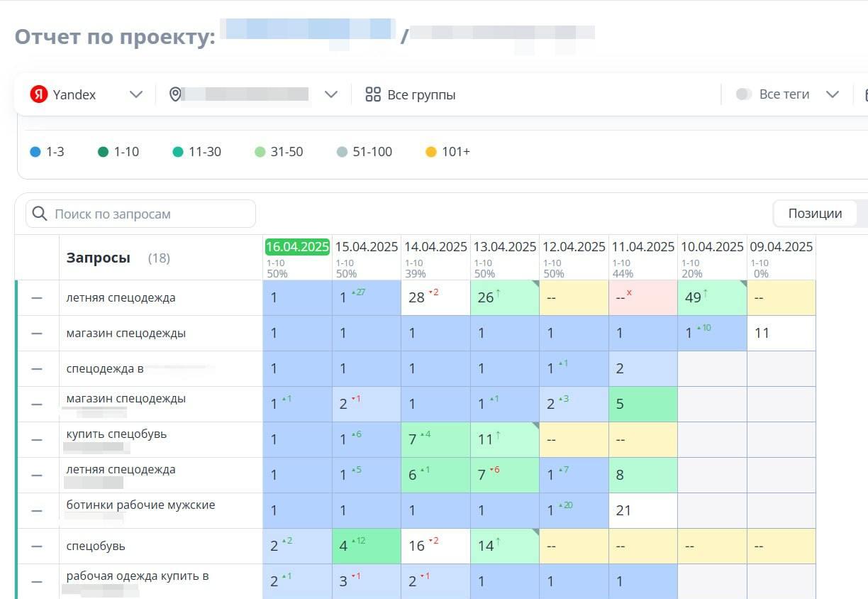This screenshot has height=599, width=868.
Task: Toggle the 51-100 legend filter
Action: point(343,151)
